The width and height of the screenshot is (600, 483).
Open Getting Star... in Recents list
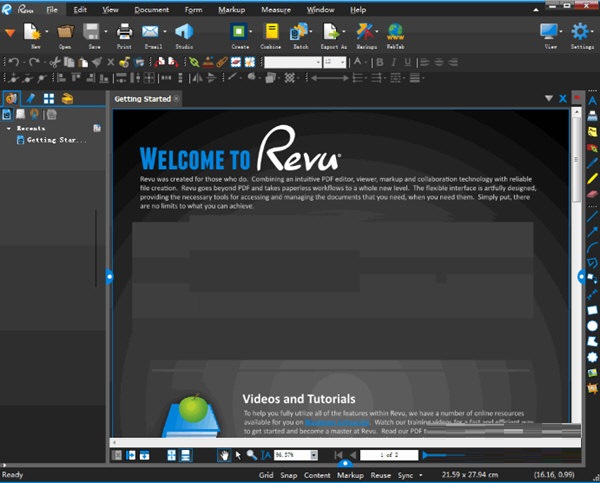coord(52,140)
